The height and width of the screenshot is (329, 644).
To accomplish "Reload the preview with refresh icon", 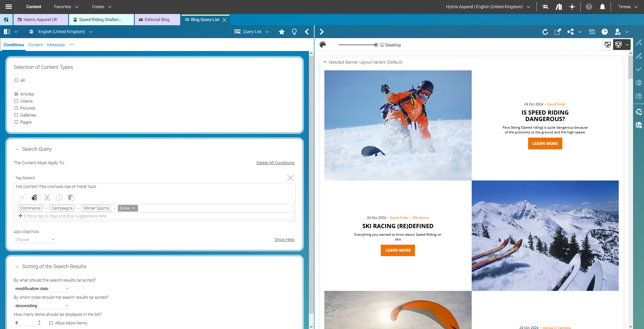I will click(x=545, y=32).
